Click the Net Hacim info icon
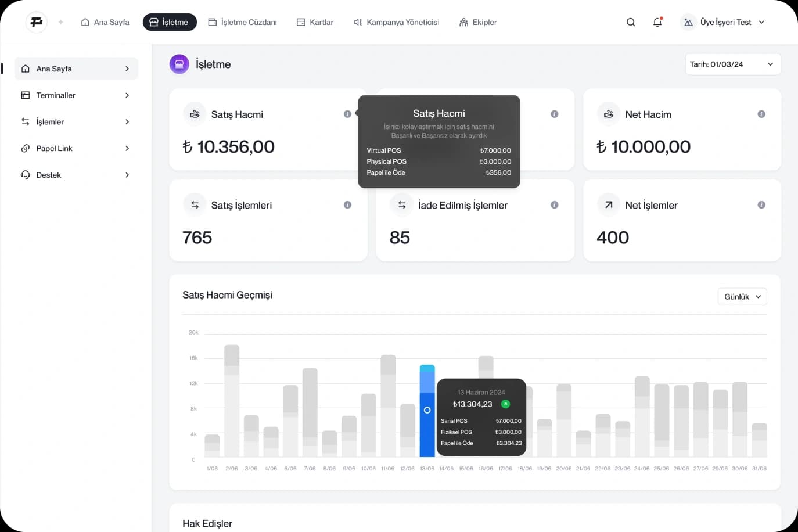The width and height of the screenshot is (798, 532). [761, 114]
